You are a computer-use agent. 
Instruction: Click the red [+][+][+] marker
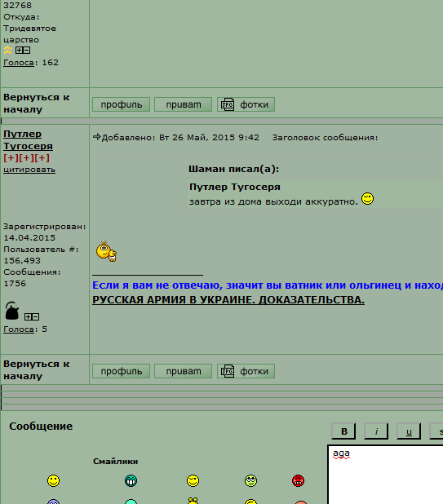pyautogui.click(x=27, y=158)
